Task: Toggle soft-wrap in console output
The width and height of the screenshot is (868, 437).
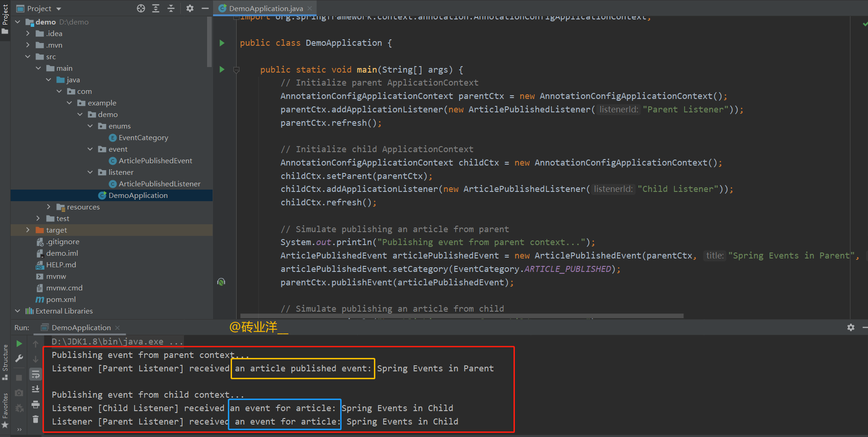Action: click(36, 374)
